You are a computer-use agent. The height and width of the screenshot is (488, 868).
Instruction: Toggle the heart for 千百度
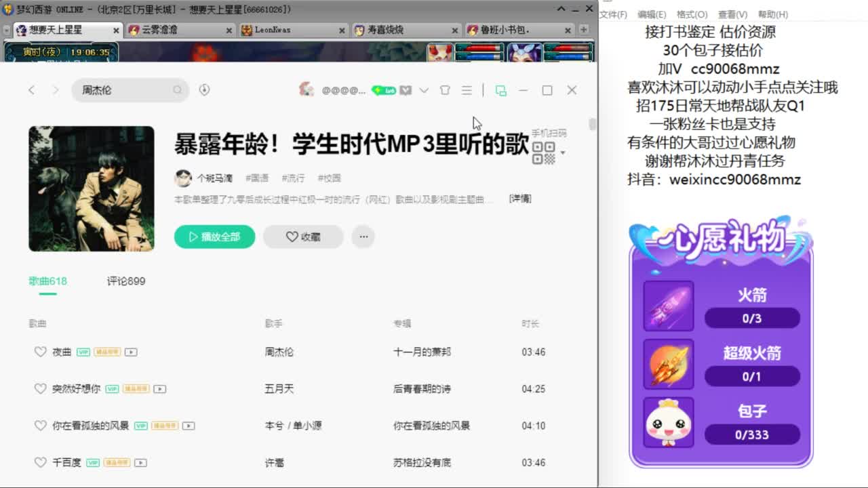pos(39,462)
